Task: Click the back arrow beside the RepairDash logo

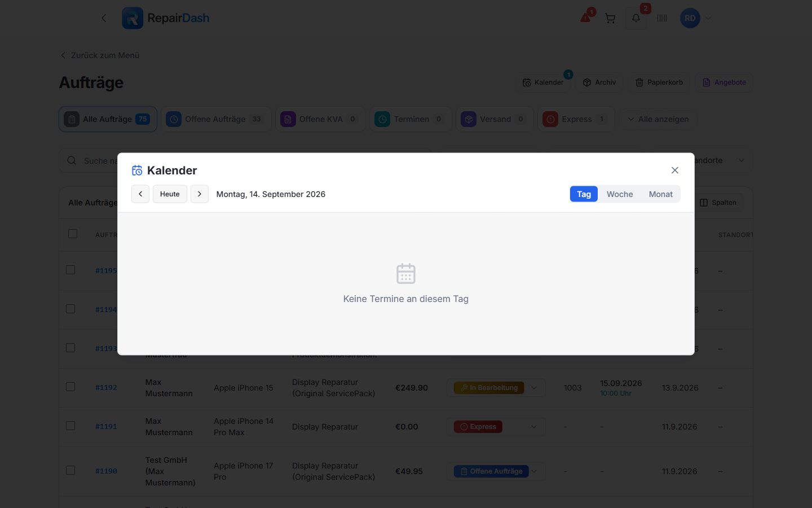Action: pos(104,18)
